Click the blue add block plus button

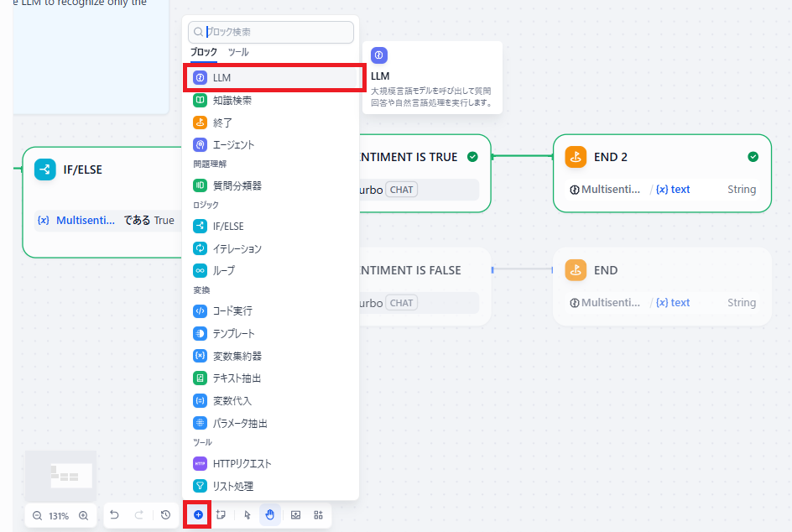pos(199,515)
